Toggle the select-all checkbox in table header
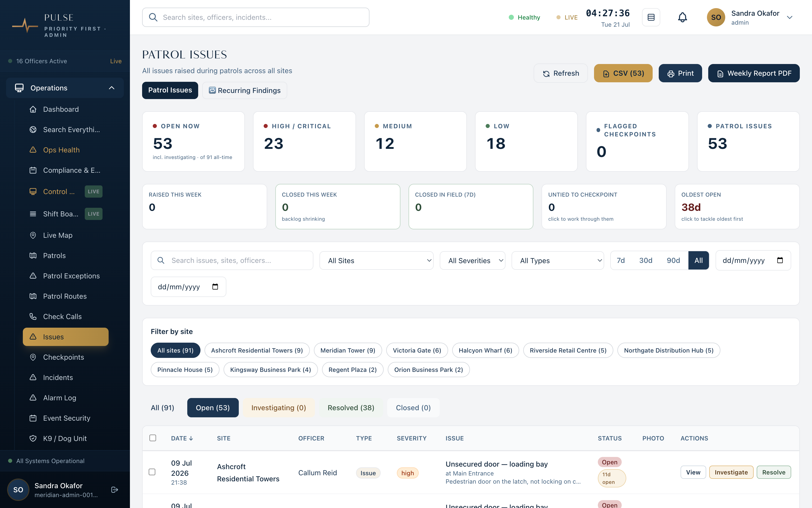 (x=153, y=438)
